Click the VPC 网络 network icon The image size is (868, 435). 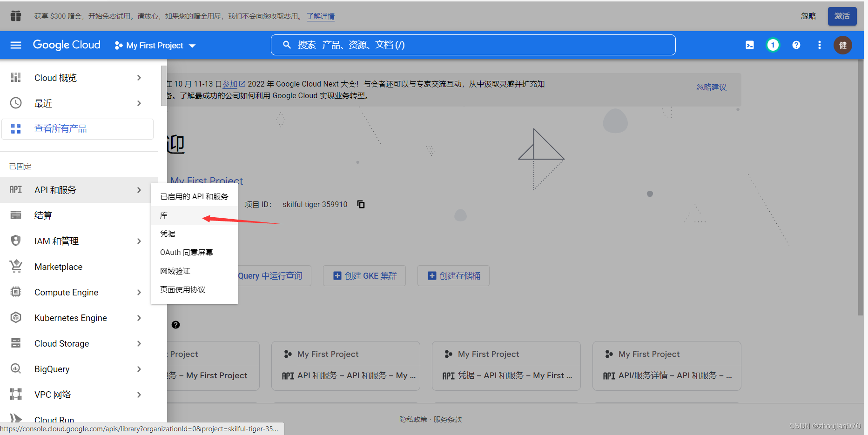click(x=16, y=394)
